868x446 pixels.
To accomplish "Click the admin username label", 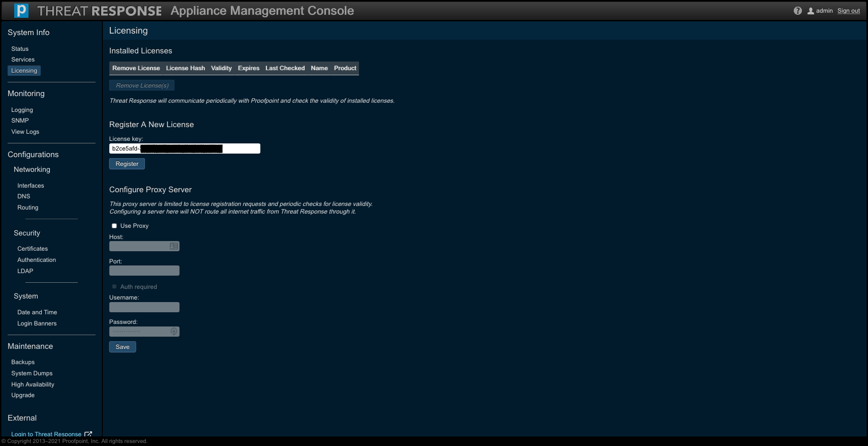I will point(824,11).
